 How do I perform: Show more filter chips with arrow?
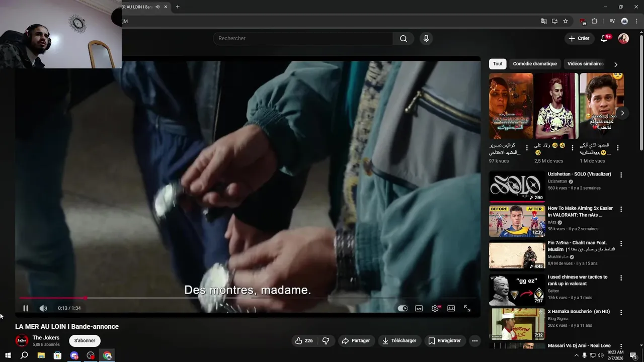615,64
